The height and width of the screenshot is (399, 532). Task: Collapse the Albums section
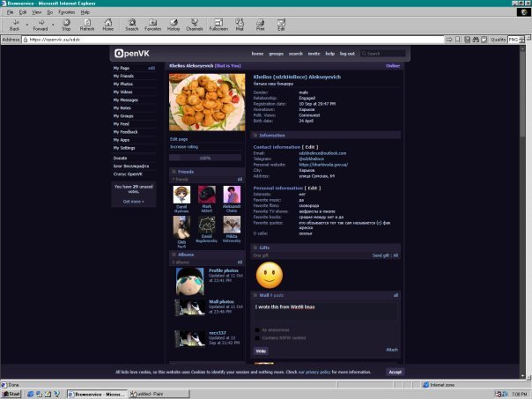174,255
